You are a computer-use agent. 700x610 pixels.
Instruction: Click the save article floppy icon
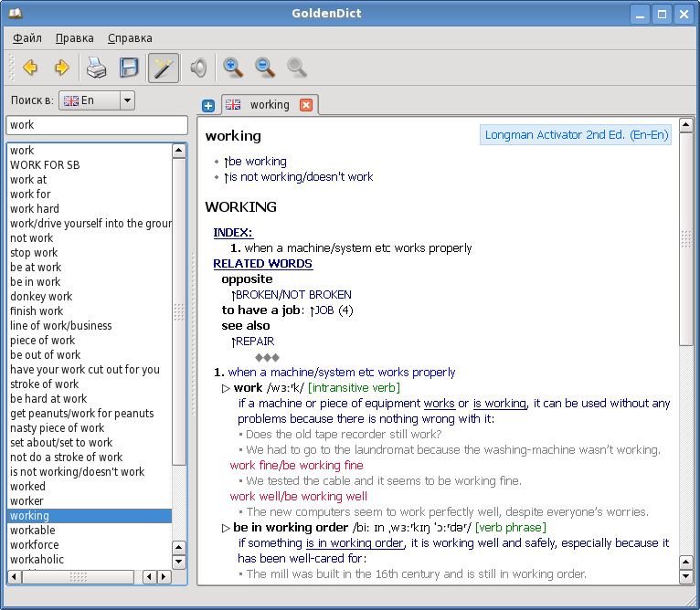pyautogui.click(x=129, y=68)
